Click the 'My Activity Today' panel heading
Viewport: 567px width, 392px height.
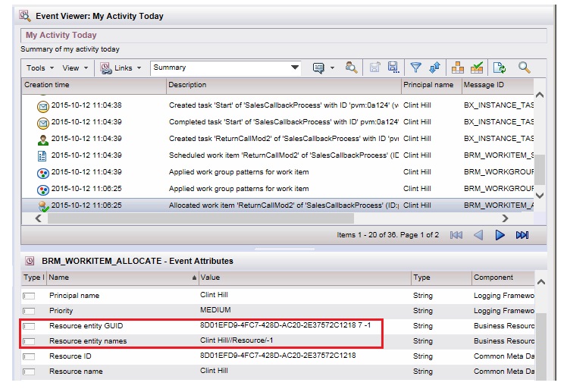coord(61,35)
